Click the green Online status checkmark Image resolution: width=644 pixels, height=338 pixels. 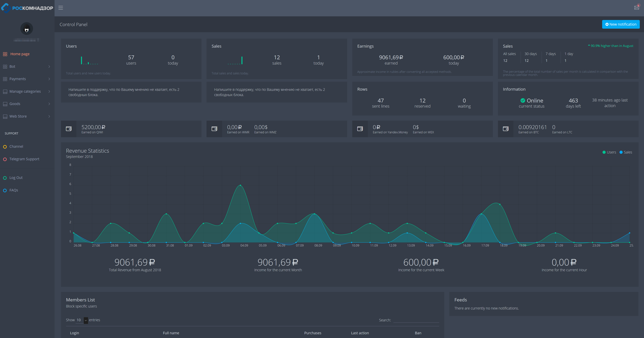tap(523, 100)
